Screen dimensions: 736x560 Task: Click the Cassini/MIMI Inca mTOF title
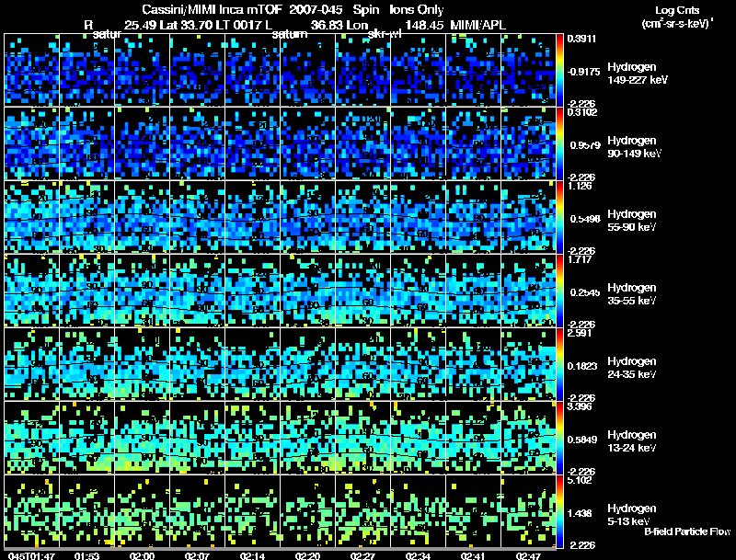pos(212,9)
